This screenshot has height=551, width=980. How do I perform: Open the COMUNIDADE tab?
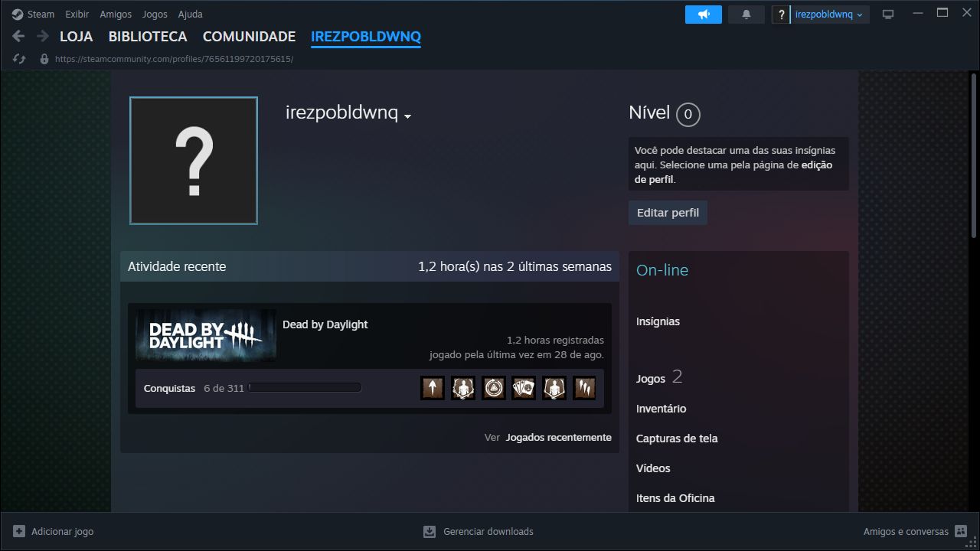(249, 37)
